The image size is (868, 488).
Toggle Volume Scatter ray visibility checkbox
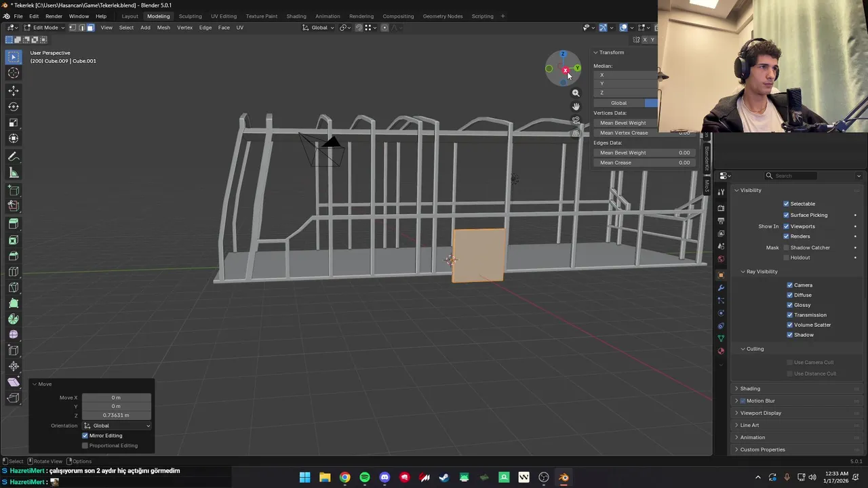click(x=789, y=325)
